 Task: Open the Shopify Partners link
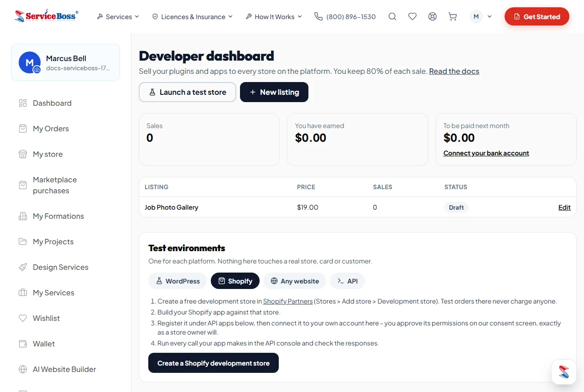288,301
